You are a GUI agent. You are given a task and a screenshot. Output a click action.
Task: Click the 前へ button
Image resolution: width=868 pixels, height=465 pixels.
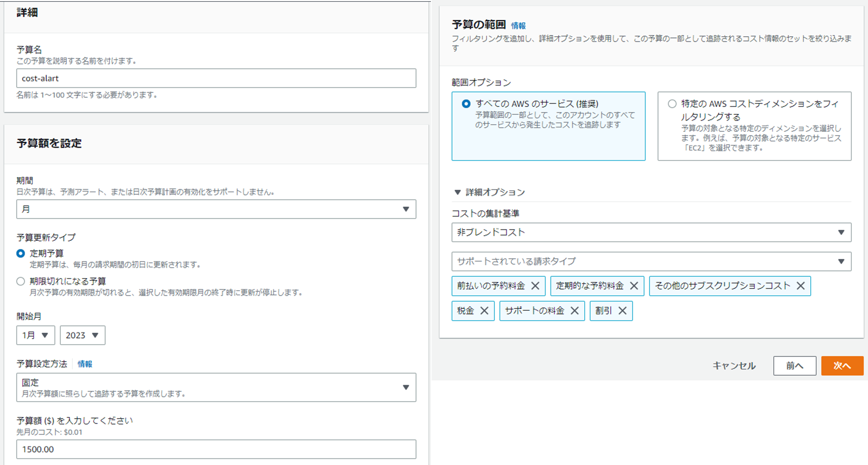[794, 366]
